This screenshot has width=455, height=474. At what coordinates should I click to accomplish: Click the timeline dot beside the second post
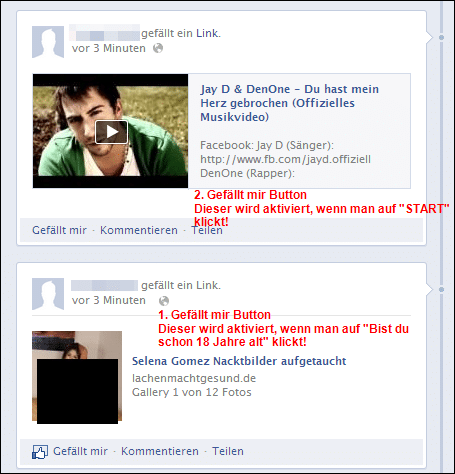(x=441, y=289)
